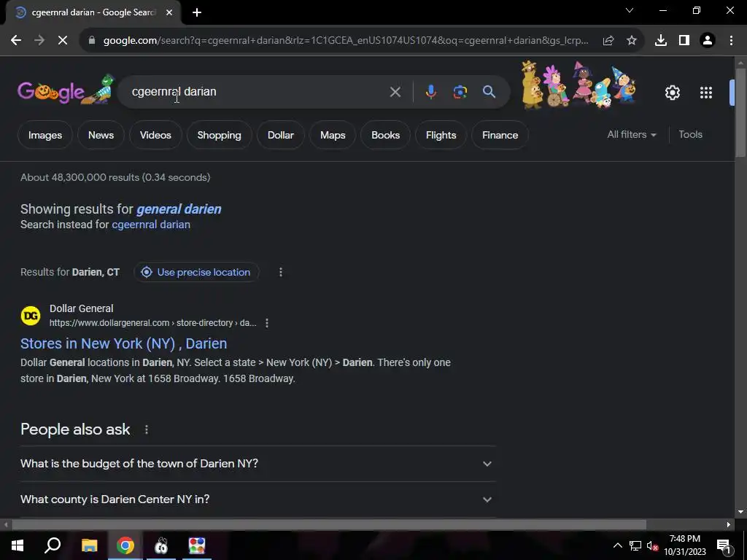Switch to Videos results
Viewport: 747px width, 560px height.
coord(155,135)
